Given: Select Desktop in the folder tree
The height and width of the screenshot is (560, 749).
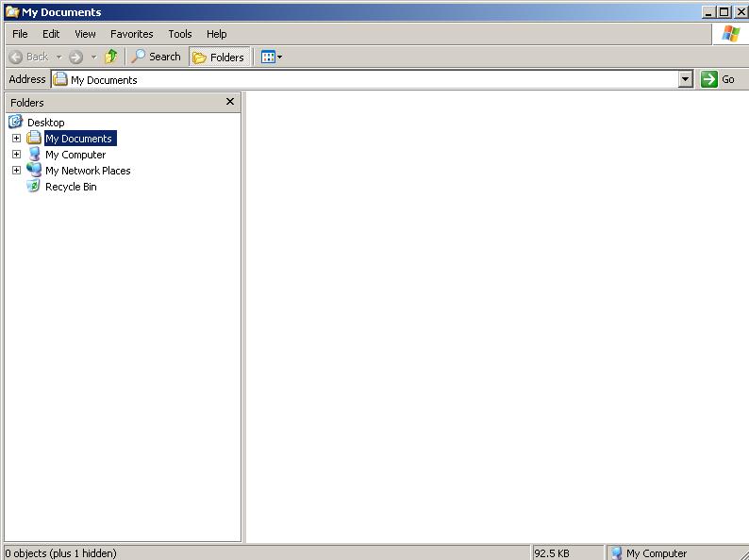Looking at the screenshot, I should pos(46,123).
